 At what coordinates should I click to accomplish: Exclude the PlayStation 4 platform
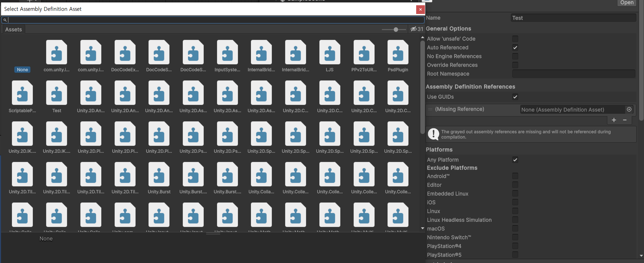515,246
